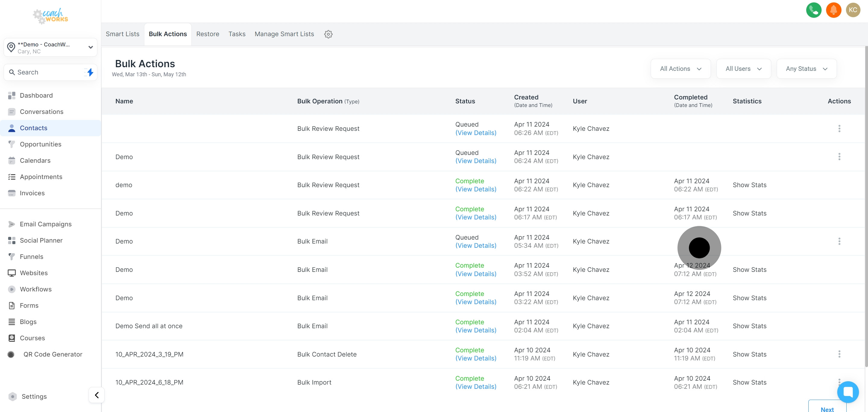Switch to the Smart Lists tab
The height and width of the screenshot is (412, 868).
click(x=122, y=34)
